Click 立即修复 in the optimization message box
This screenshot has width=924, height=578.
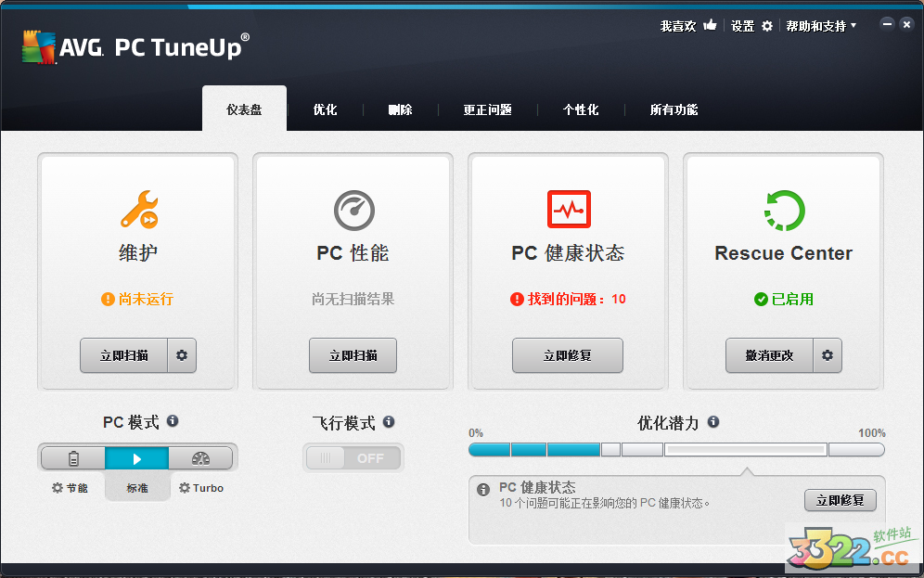[x=841, y=500]
